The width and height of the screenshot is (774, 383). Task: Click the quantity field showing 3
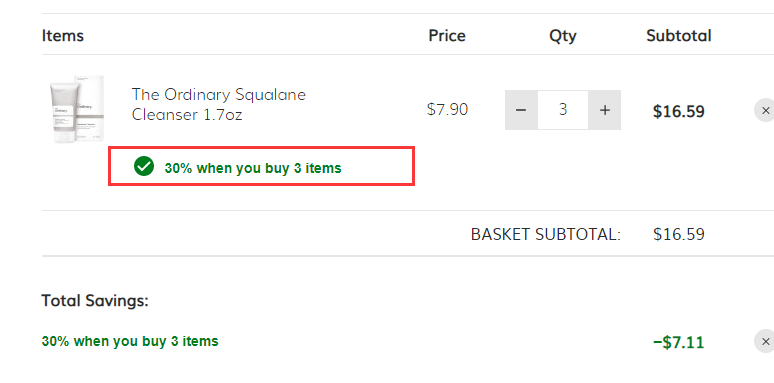563,110
